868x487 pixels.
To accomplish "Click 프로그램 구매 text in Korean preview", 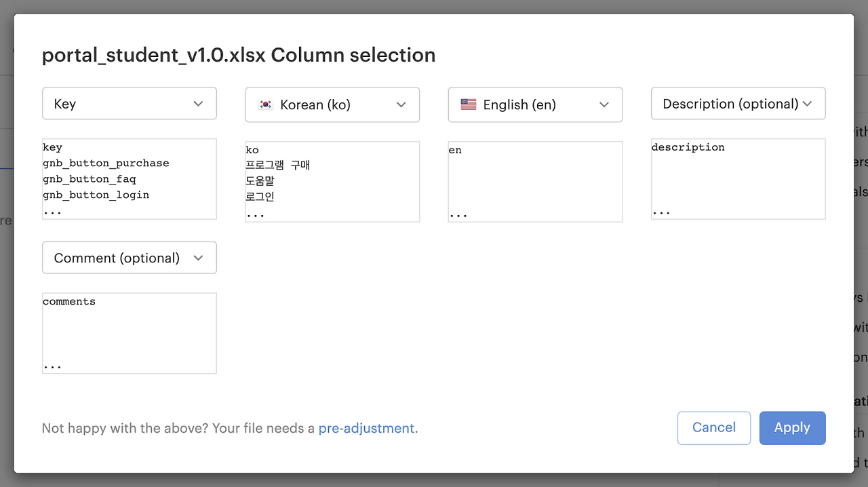I will [x=278, y=165].
